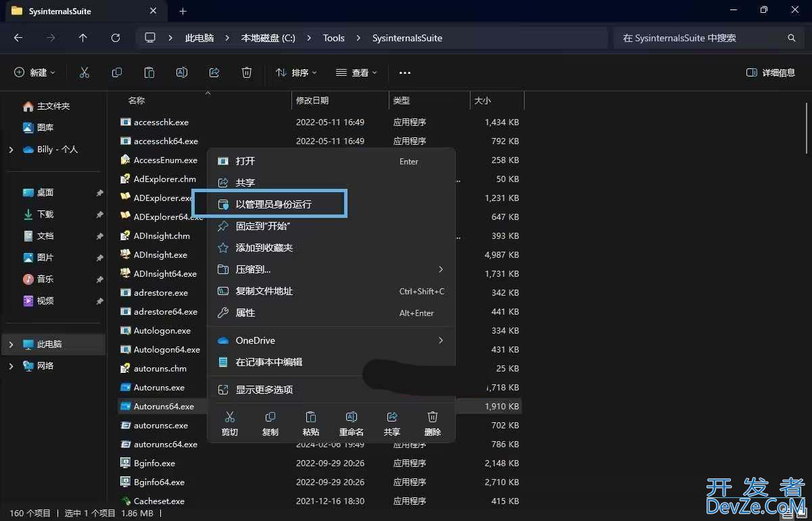Click the 本地磁盘 (C:) breadcrumb segment

click(x=268, y=38)
